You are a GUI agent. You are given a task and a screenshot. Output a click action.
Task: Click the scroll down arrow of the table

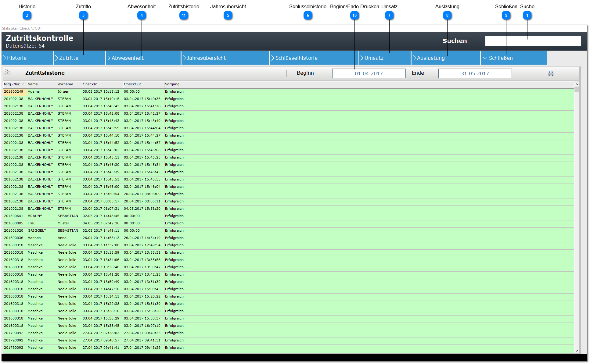(577, 351)
